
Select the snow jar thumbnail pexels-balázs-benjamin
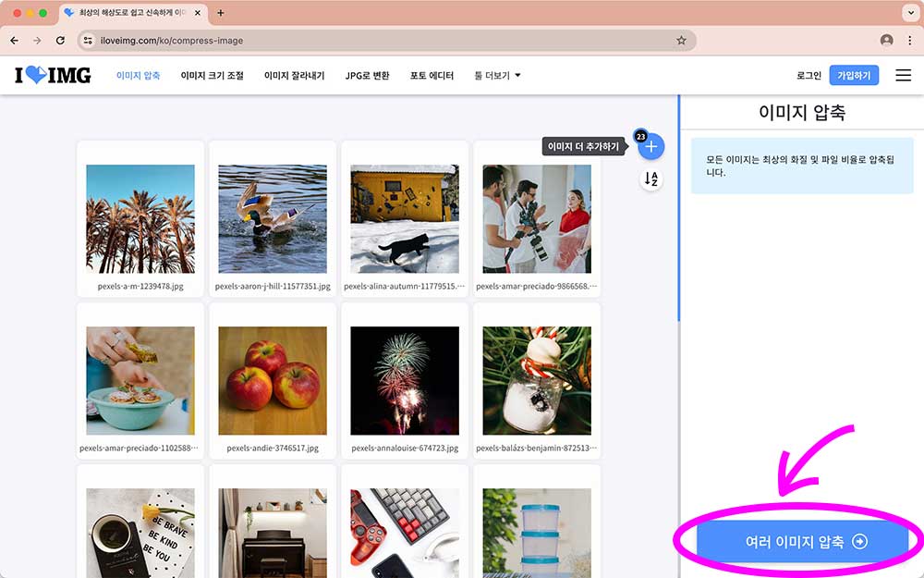(x=537, y=380)
